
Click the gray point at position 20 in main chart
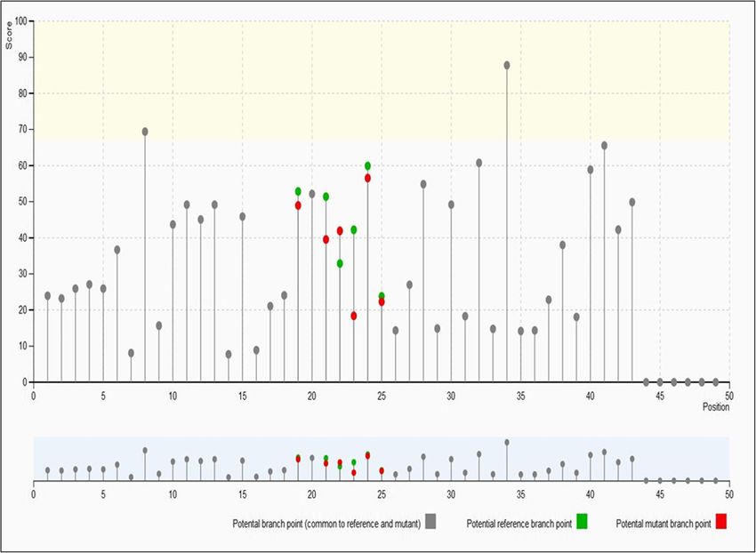[312, 194]
